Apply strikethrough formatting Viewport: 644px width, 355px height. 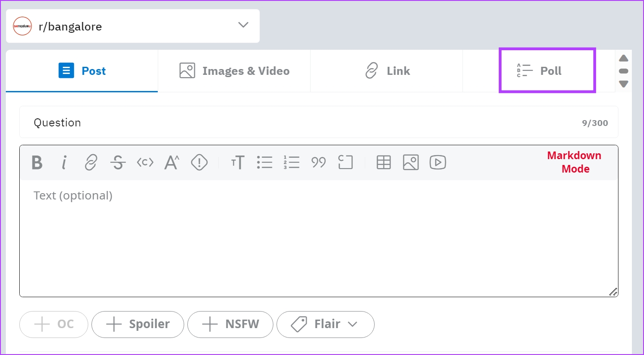118,162
